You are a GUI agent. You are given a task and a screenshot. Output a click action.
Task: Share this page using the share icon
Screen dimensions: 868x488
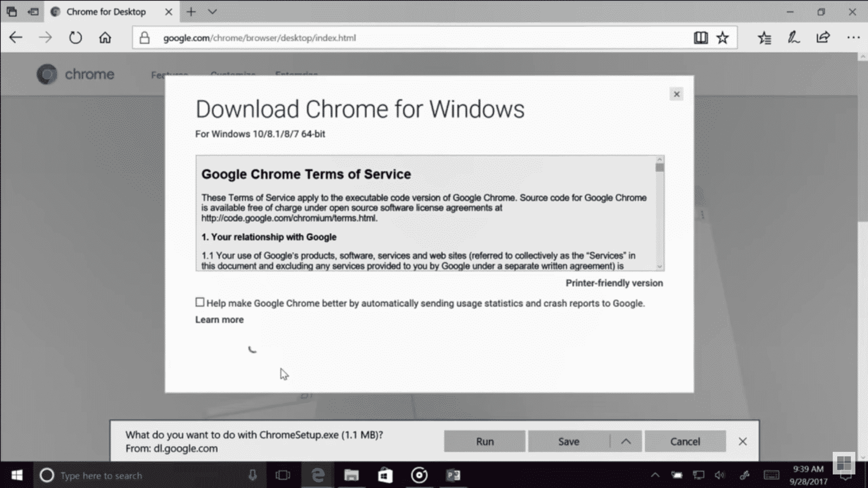tap(823, 37)
